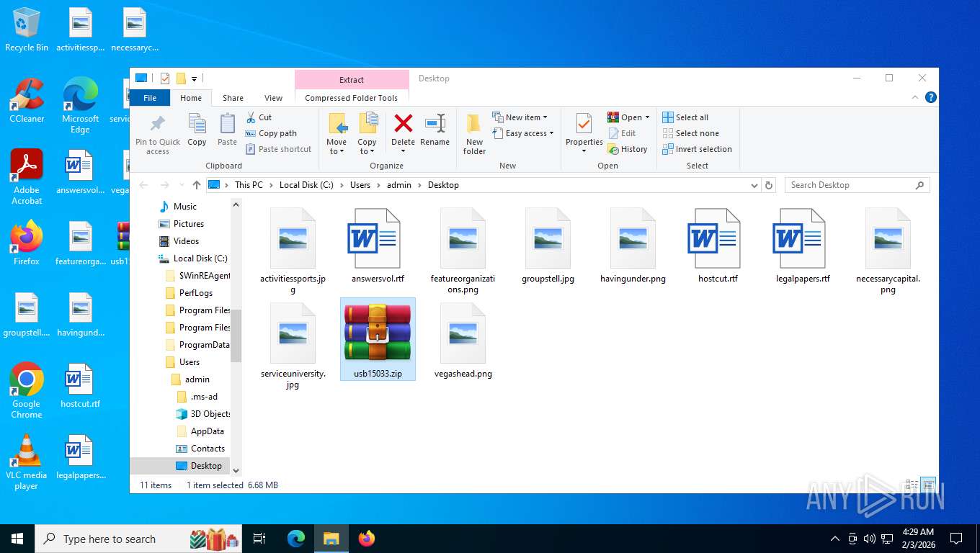Click 'This PC' in breadcrumb
The width and height of the screenshot is (980, 553).
(x=249, y=185)
